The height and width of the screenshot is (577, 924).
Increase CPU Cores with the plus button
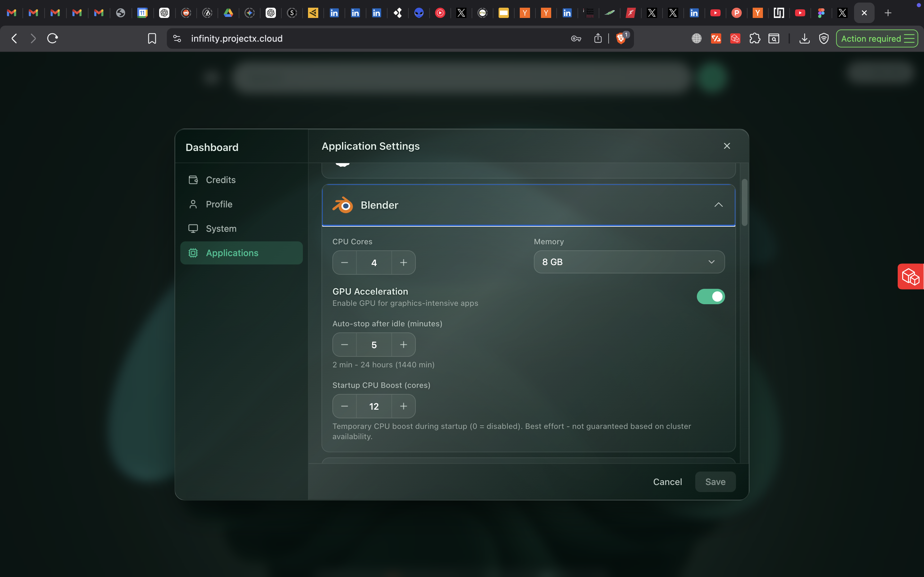point(403,263)
